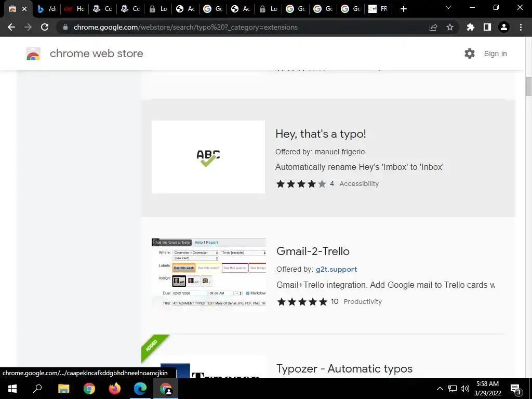Open Microsoft Edge from the taskbar

[140, 389]
